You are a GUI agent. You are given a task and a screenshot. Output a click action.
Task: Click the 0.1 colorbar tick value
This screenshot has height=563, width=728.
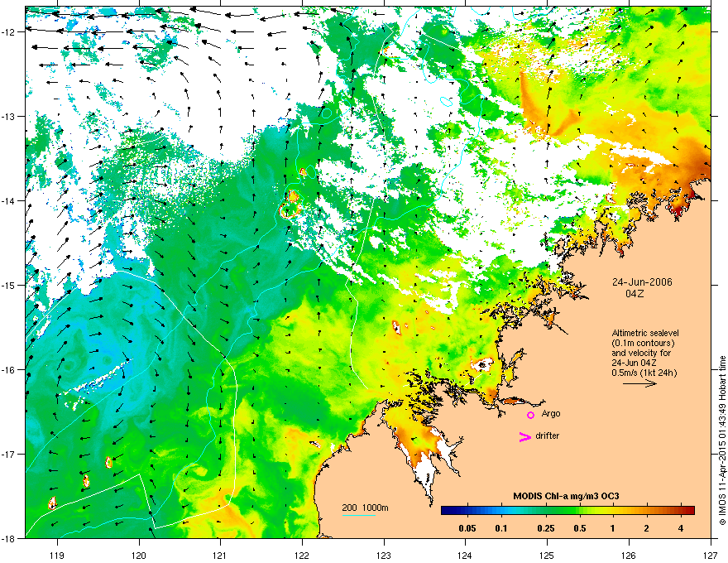(x=501, y=528)
